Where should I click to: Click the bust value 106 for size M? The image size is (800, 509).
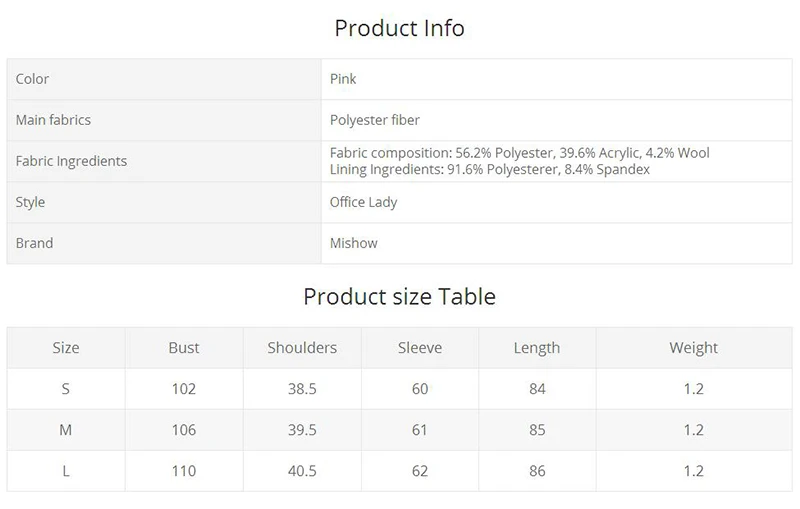[x=184, y=430]
